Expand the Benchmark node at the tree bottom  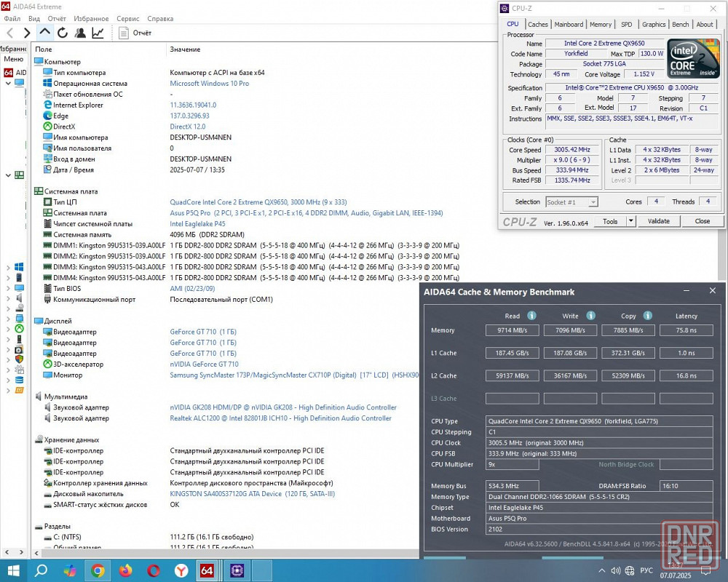(x=8, y=391)
